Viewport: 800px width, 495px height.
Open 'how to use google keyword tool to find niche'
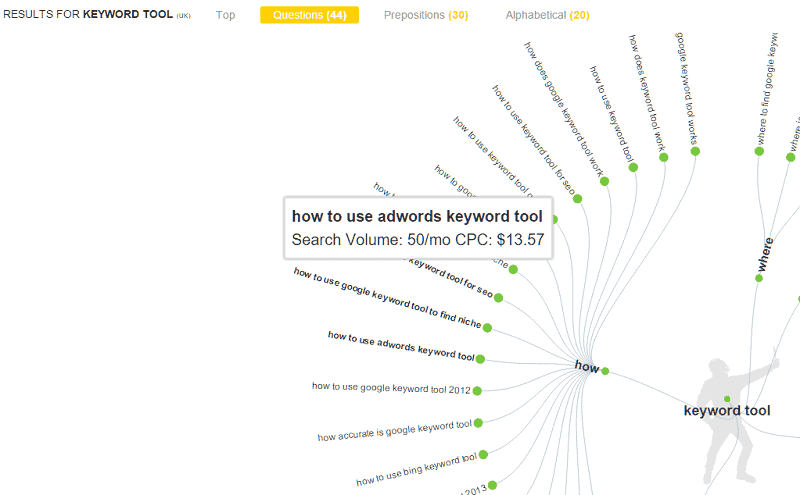pyautogui.click(x=387, y=298)
